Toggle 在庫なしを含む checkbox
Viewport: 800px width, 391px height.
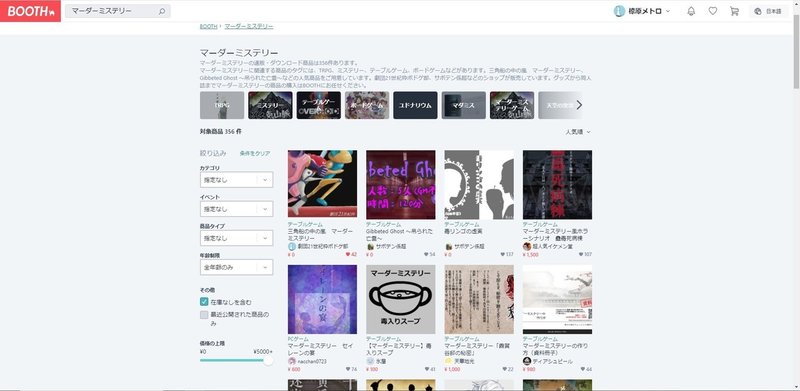[204, 302]
